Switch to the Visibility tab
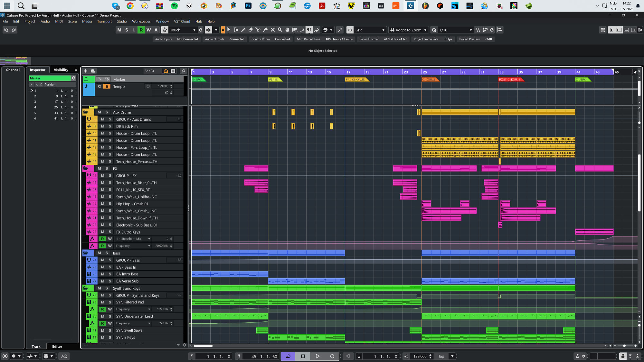This screenshot has height=362, width=644. point(61,70)
